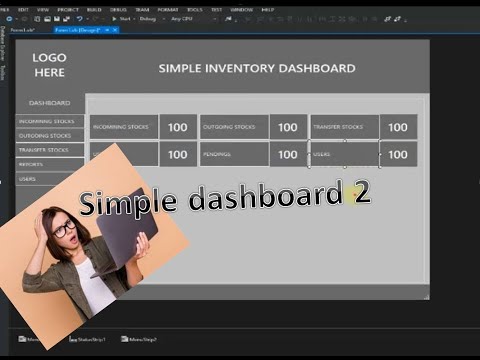This screenshot has width=480, height=360.
Task: Open the Toolbox side tab
Action: pos(3,72)
